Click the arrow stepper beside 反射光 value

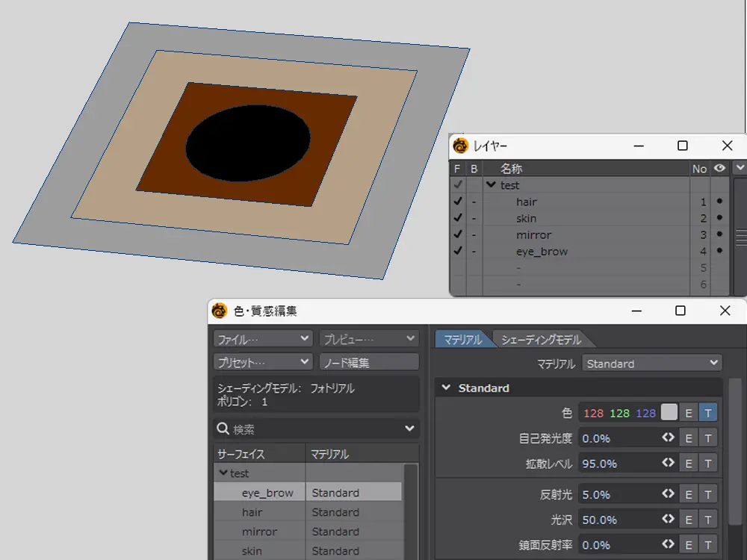(668, 494)
